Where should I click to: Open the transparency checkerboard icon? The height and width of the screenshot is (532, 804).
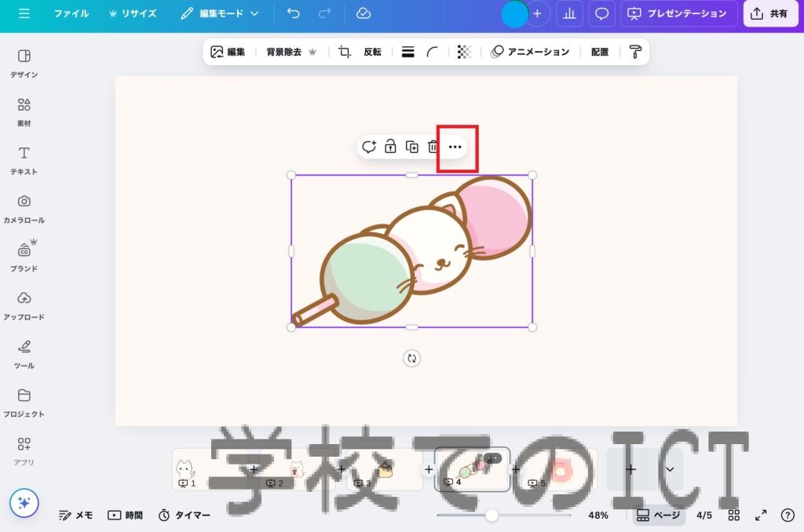click(464, 52)
